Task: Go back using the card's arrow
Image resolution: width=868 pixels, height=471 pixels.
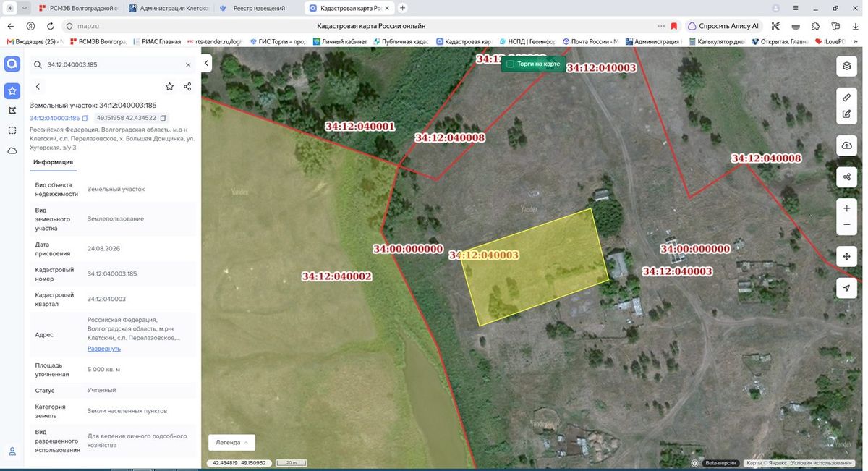Action: coord(38,87)
